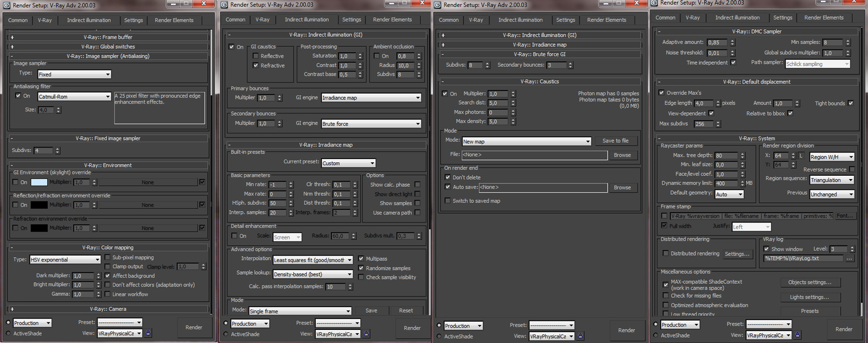
Task: Collapse the V-Ray:: Brute force GI rollout
Action: click(x=539, y=54)
